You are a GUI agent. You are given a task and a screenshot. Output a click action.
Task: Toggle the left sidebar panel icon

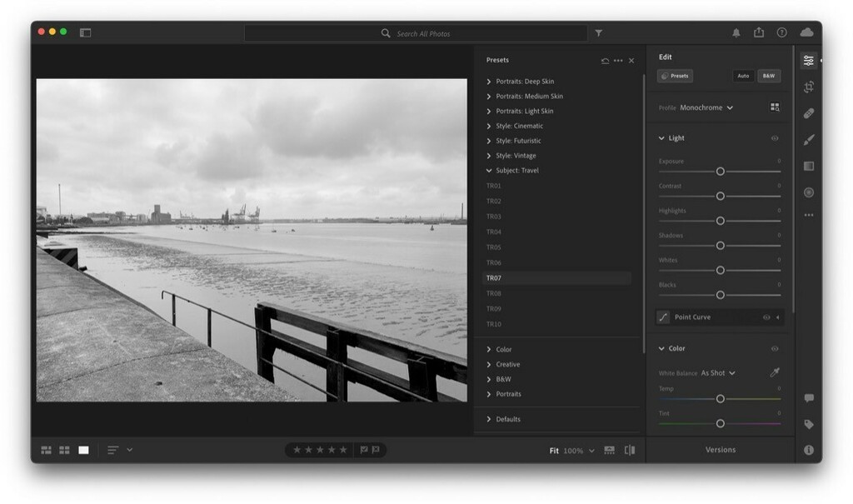(x=86, y=32)
